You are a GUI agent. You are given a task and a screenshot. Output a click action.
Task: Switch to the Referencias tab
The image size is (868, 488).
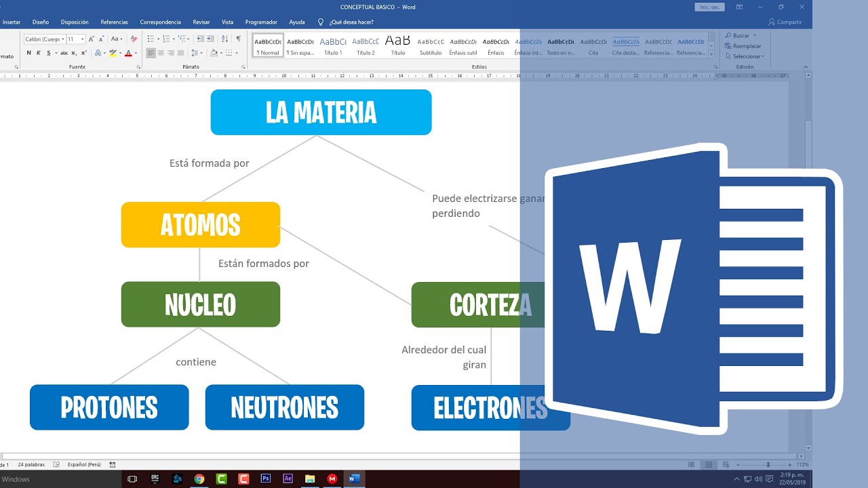[x=114, y=22]
